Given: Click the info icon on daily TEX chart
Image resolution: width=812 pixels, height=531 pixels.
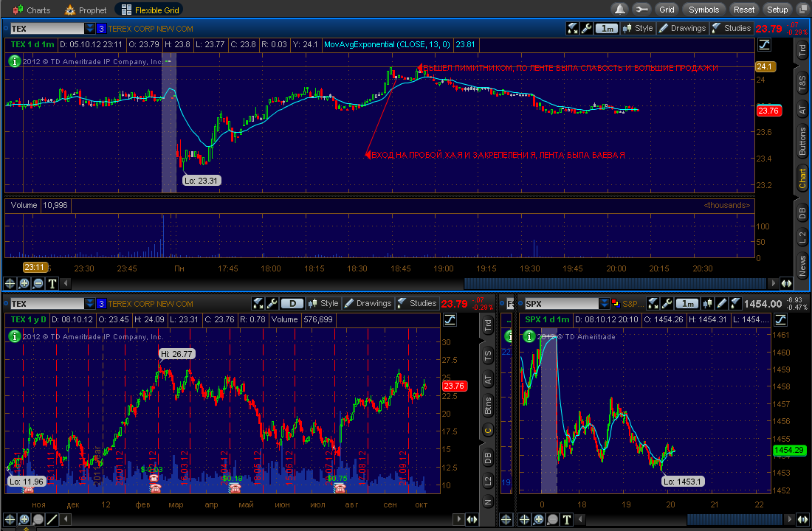Looking at the screenshot, I should tap(15, 336).
